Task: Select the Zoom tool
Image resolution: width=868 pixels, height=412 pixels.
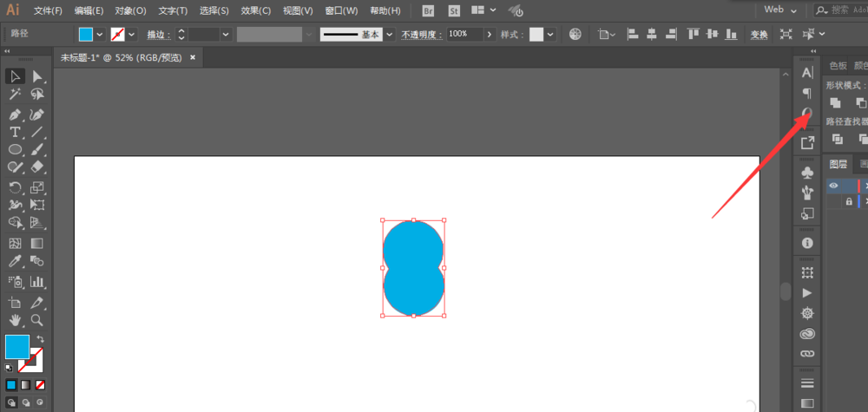Action: [x=37, y=320]
